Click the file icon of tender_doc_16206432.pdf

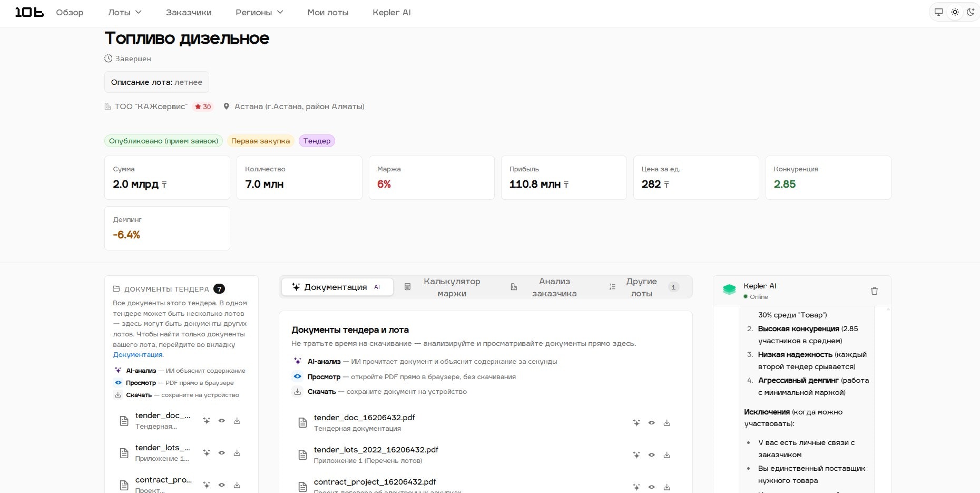pos(302,423)
